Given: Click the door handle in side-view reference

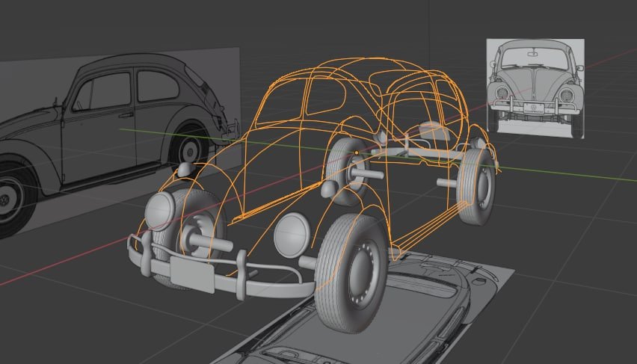Looking at the screenshot, I should coord(126,115).
